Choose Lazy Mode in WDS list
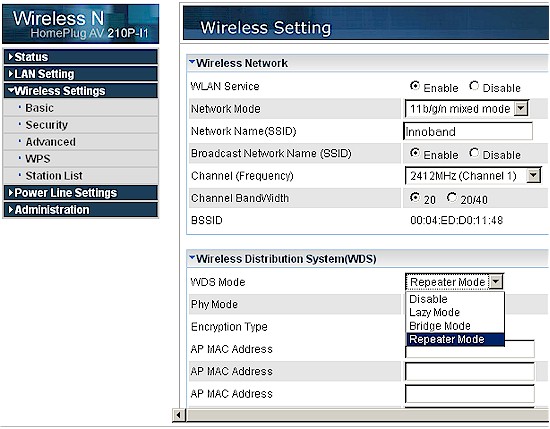This screenshot has width=550, height=429. pos(455,312)
